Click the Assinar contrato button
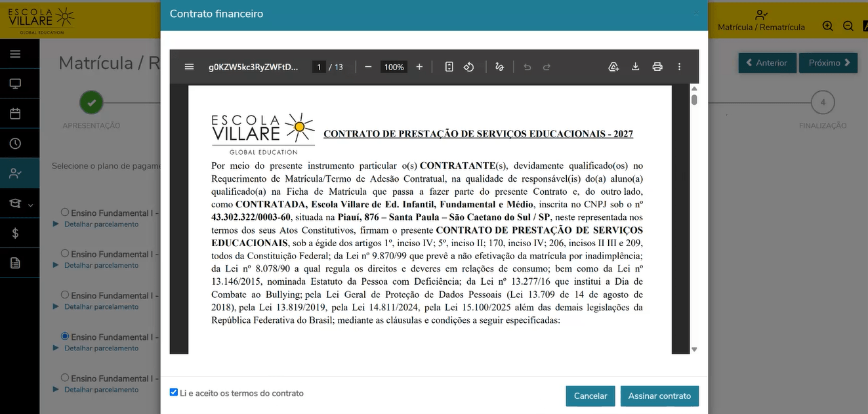Screen dimensions: 868x414 click(x=659, y=396)
